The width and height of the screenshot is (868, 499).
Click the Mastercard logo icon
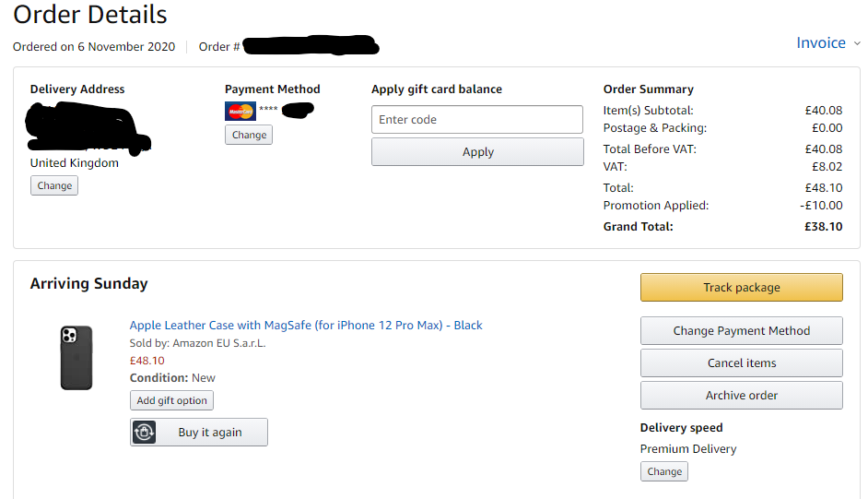click(x=240, y=111)
